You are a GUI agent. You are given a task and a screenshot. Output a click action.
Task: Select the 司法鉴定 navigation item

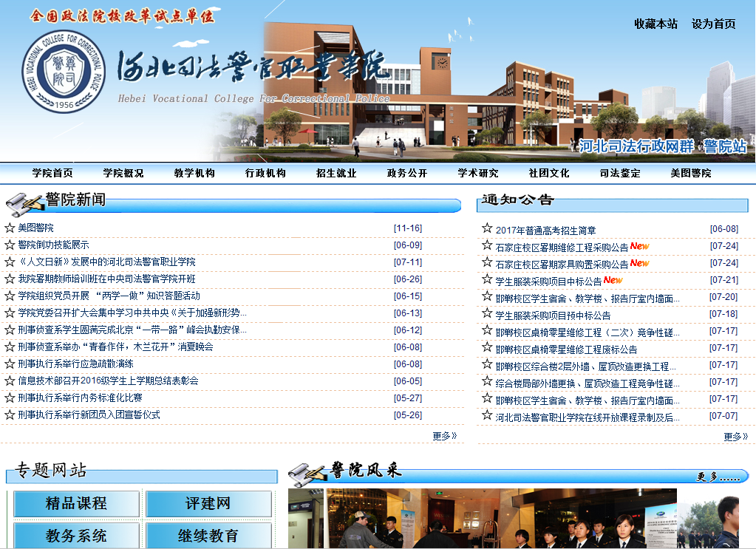tap(620, 174)
